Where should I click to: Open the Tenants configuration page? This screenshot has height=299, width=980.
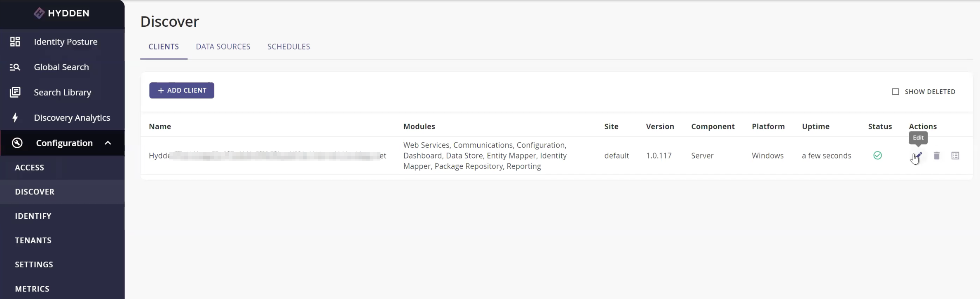(33, 240)
